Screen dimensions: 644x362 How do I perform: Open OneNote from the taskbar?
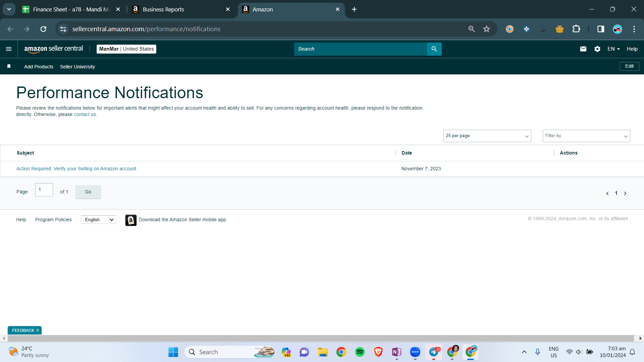point(397,352)
